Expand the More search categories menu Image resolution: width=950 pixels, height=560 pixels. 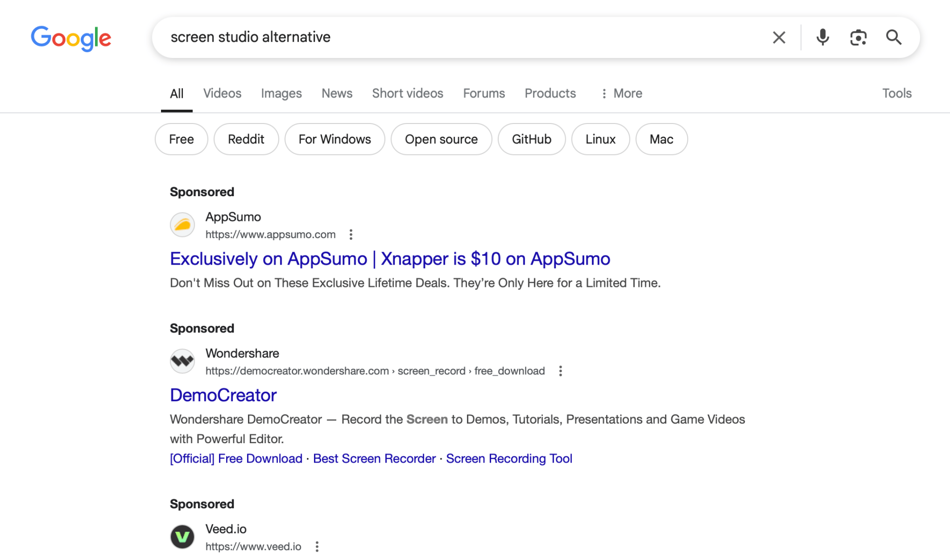coord(621,94)
